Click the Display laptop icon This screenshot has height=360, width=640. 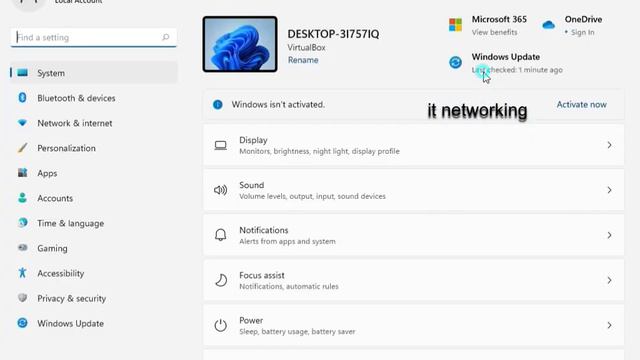point(220,145)
